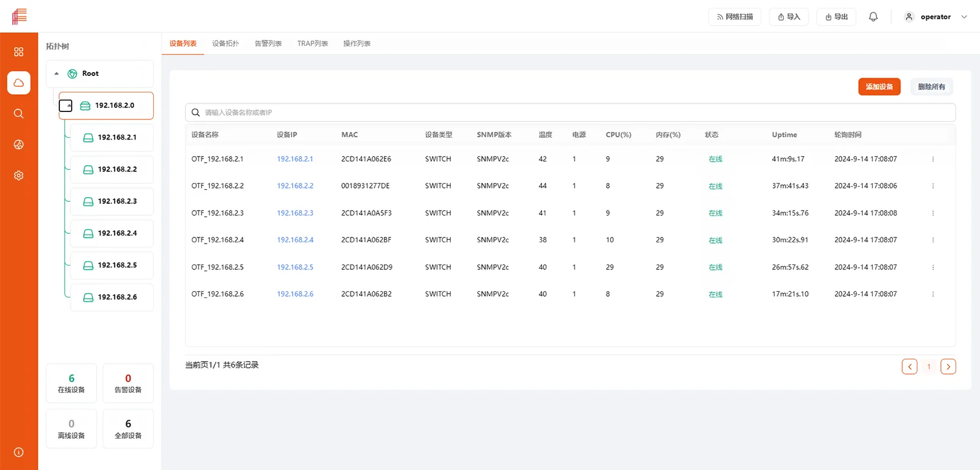Open the dashboard grid icon in sidebar
This screenshot has width=980, height=470.
18,52
